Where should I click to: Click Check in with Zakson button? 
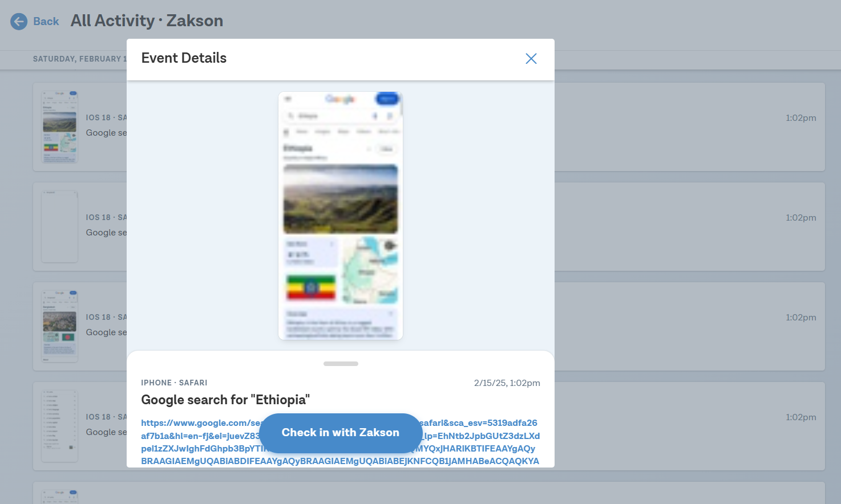341,433
